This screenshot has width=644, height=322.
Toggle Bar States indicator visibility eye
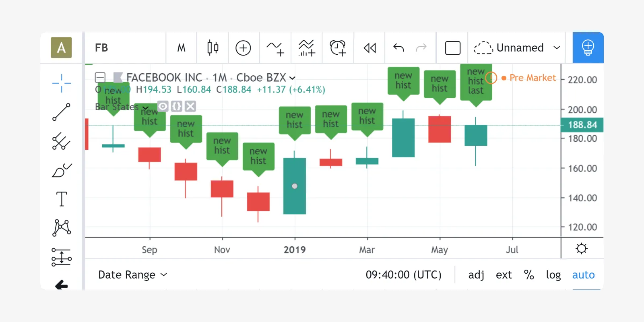(x=163, y=106)
